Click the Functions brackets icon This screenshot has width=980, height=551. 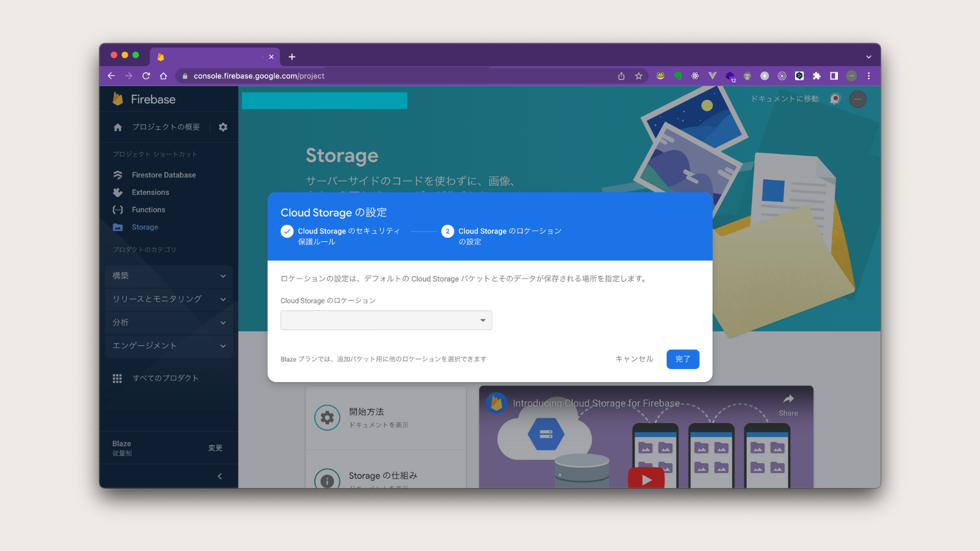tap(118, 210)
